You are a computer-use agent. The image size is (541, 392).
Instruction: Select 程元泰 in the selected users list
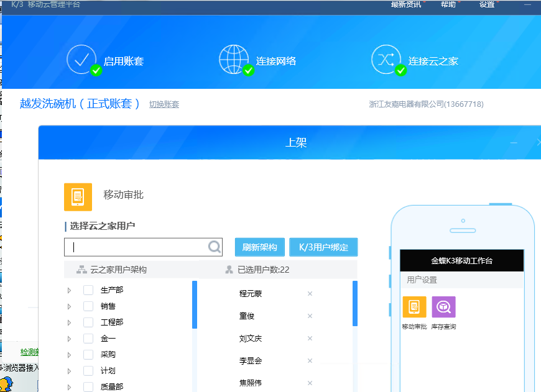251,294
